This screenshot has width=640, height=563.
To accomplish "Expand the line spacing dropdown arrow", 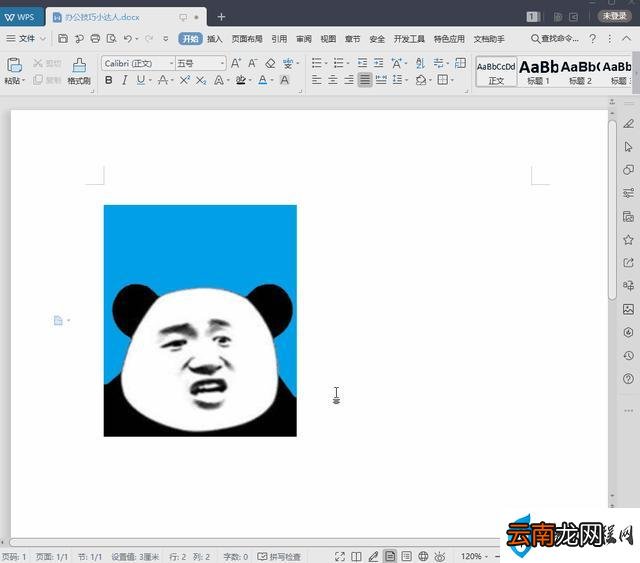I will pyautogui.click(x=407, y=80).
